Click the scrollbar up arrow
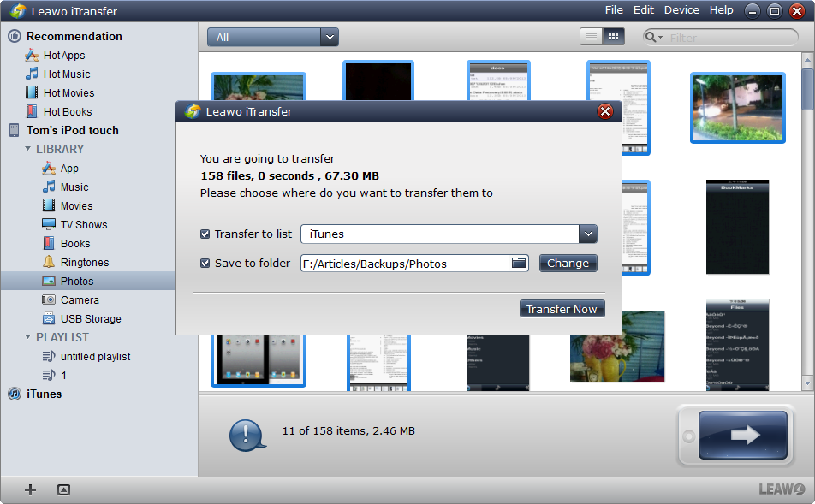The width and height of the screenshot is (815, 504). pos(807,59)
